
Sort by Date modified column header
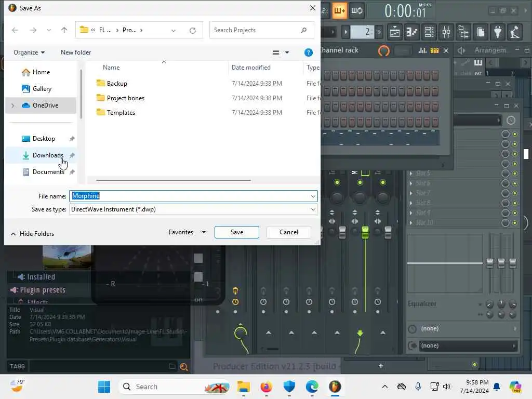point(251,68)
